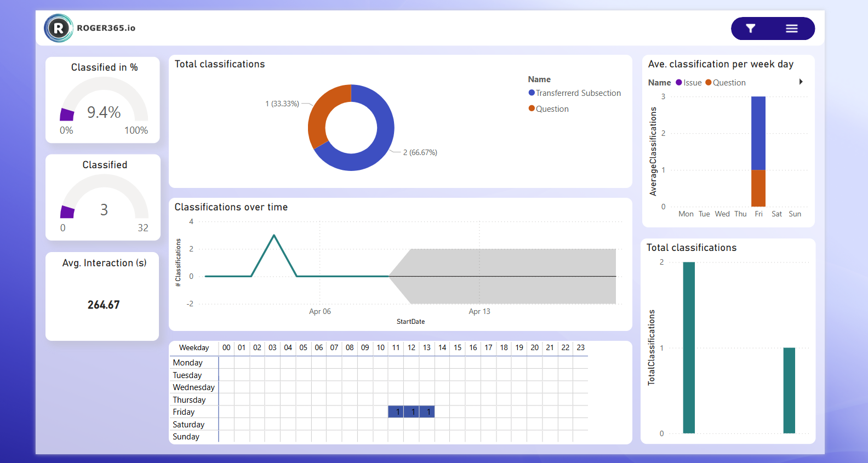Viewport: 868px width, 463px height.
Task: Click the blue segment of Friday bar
Action: (758, 133)
